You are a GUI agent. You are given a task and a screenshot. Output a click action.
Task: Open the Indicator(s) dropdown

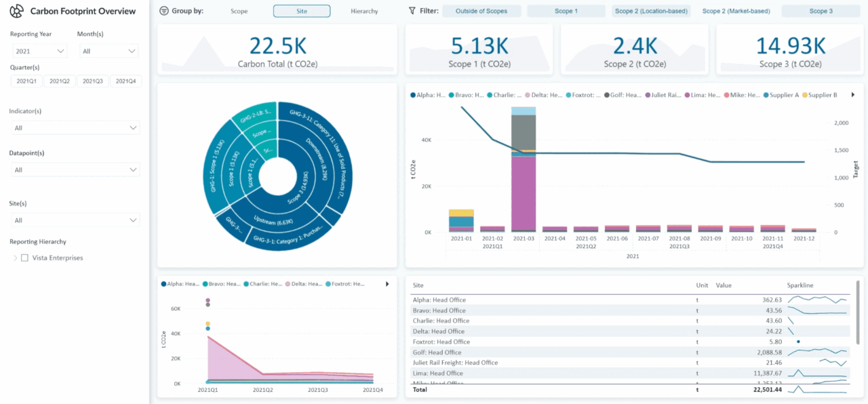pyautogui.click(x=75, y=127)
